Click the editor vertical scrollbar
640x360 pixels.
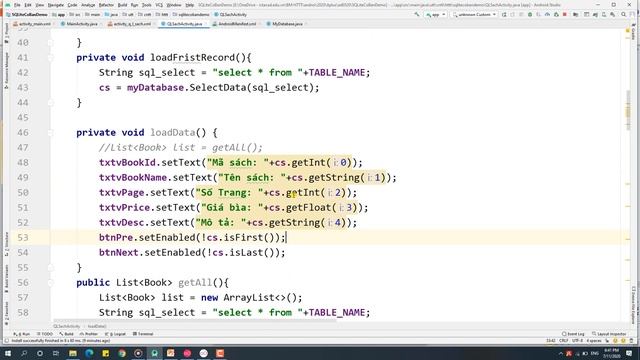(628, 110)
